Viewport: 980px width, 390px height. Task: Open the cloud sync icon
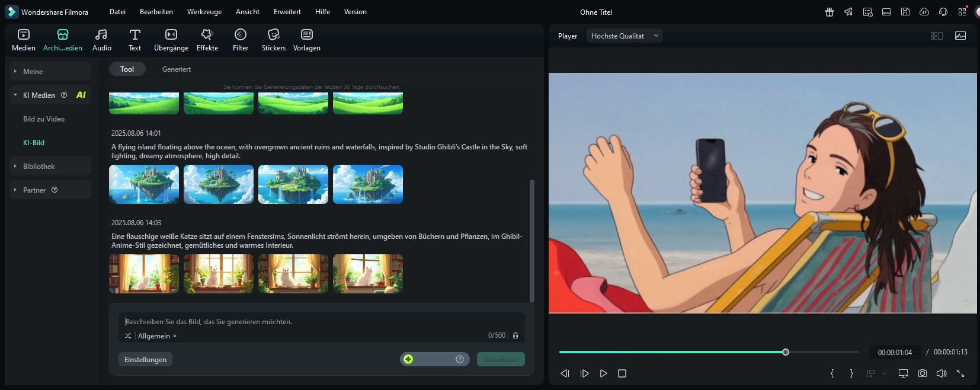click(924, 12)
